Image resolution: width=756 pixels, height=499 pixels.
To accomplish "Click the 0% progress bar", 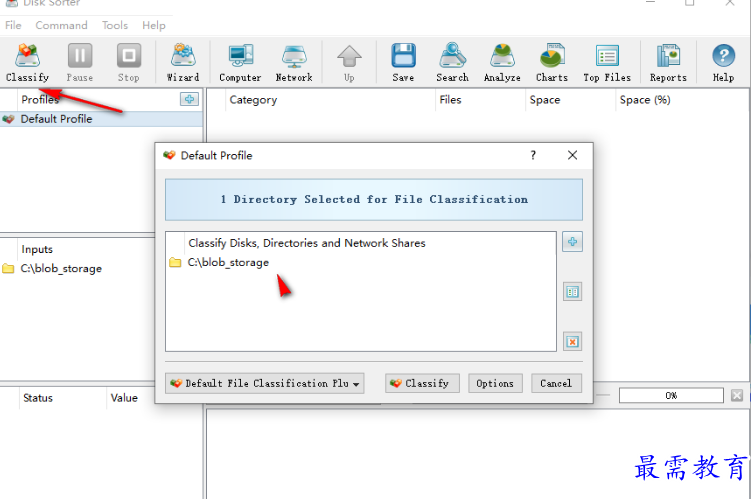I will (671, 396).
